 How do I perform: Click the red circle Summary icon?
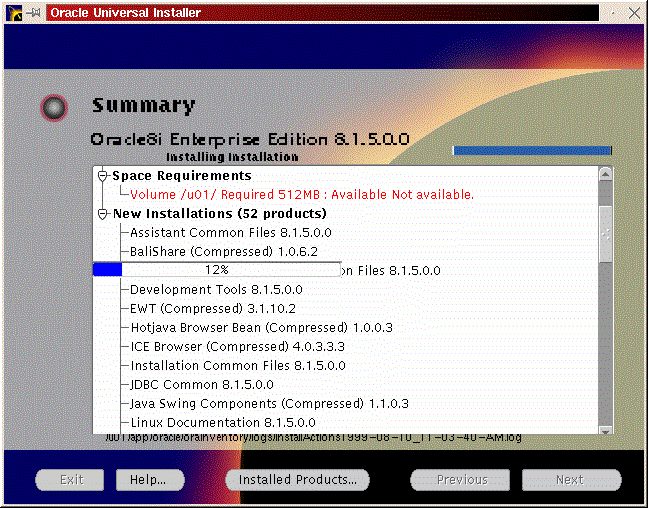pyautogui.click(x=54, y=107)
